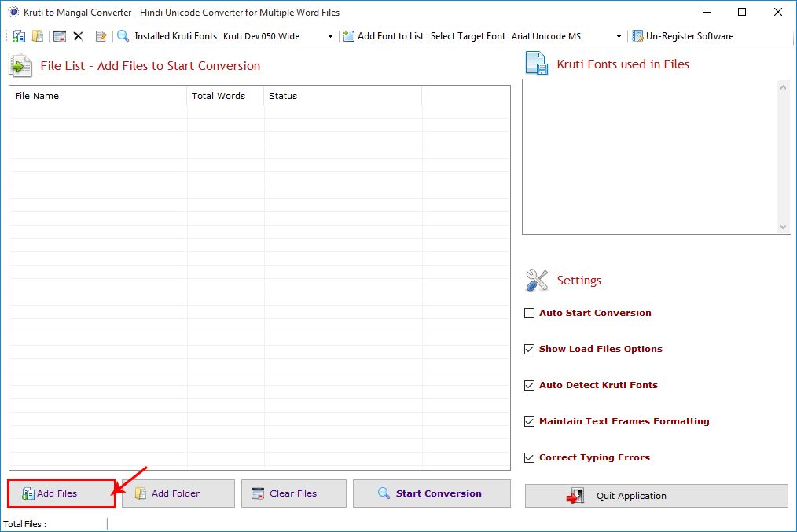Enable Auto Start Conversion checkbox
Viewport: 797px width, 532px height.
pyautogui.click(x=529, y=313)
